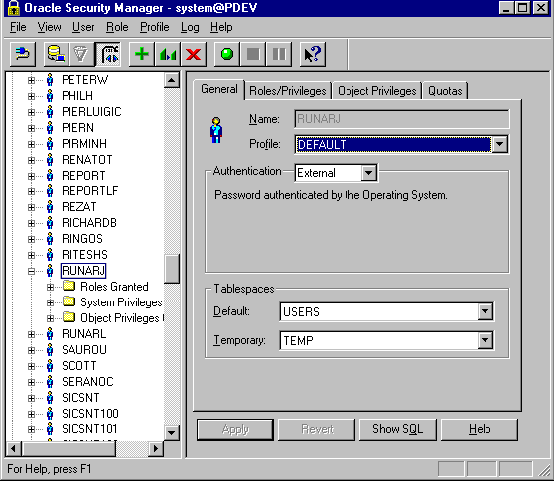
Task: Click the context help arrow-question icon
Action: point(313,54)
